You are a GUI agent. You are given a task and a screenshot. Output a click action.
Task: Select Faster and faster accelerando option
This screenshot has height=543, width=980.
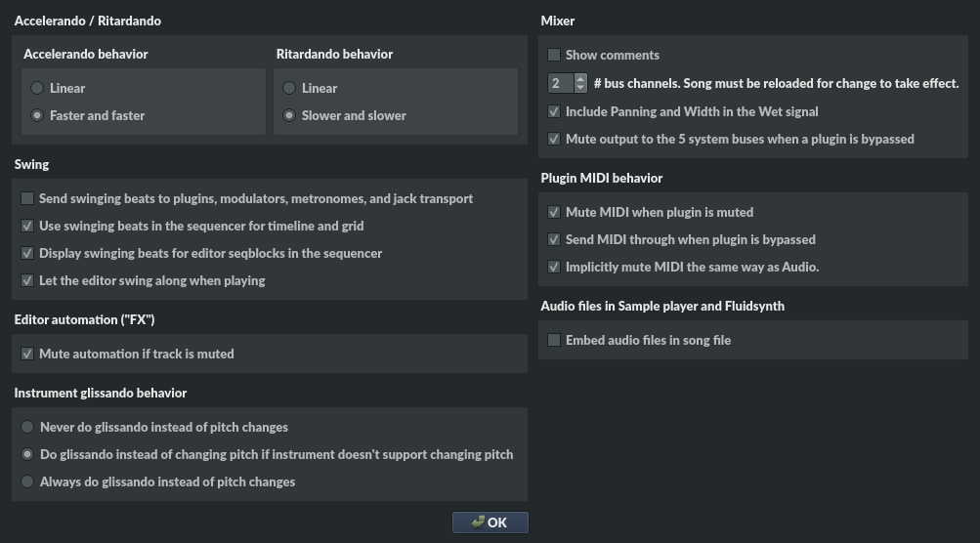point(37,115)
